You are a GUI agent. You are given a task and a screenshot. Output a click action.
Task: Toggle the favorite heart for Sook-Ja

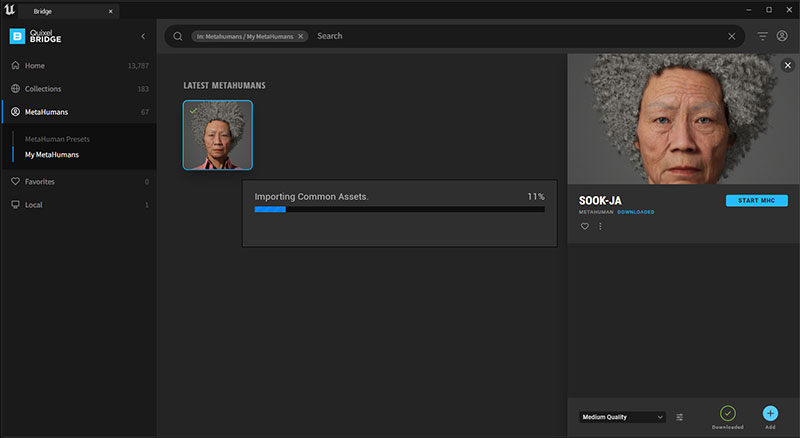click(585, 226)
